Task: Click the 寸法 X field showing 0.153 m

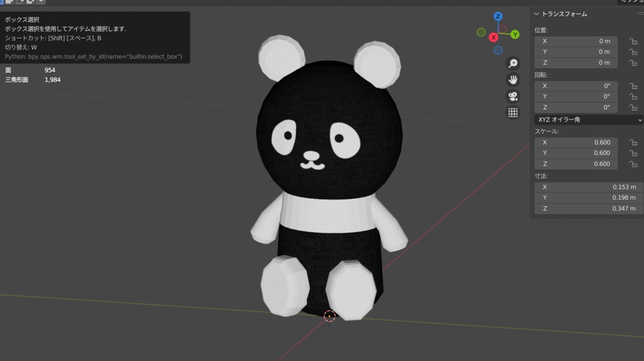Action: [589, 187]
